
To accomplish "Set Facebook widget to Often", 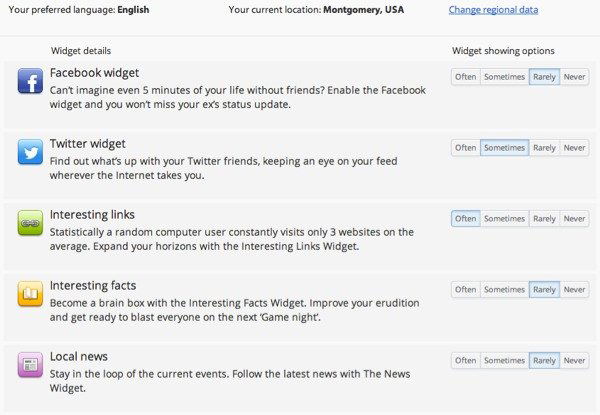I will point(465,77).
